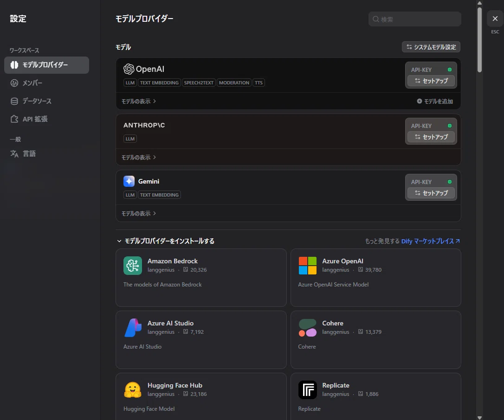Click the Hugging Face emoji icon
Image resolution: width=504 pixels, height=420 pixels.
pos(133,390)
